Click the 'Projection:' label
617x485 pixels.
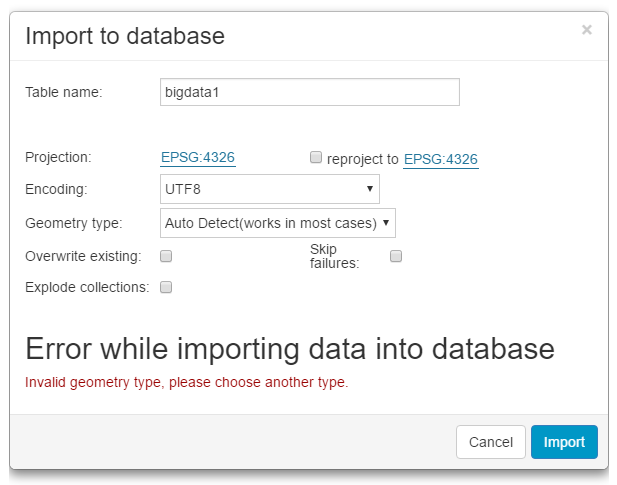(58, 157)
